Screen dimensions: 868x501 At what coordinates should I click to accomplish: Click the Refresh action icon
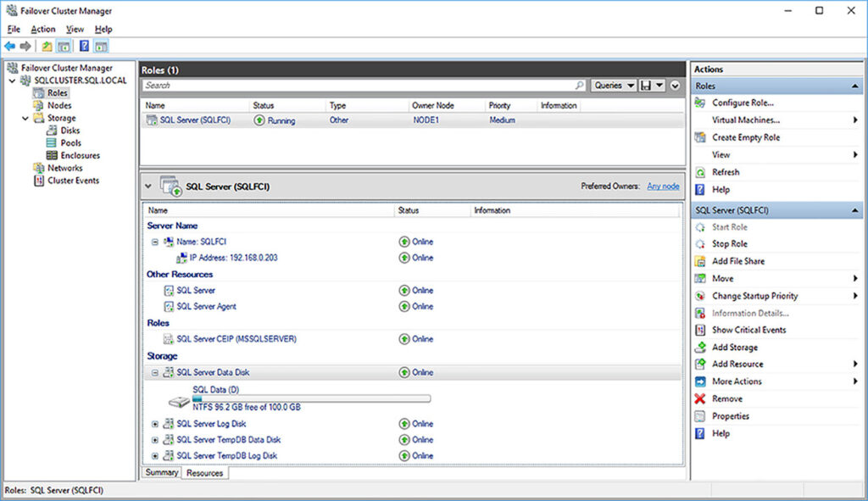[x=700, y=172]
